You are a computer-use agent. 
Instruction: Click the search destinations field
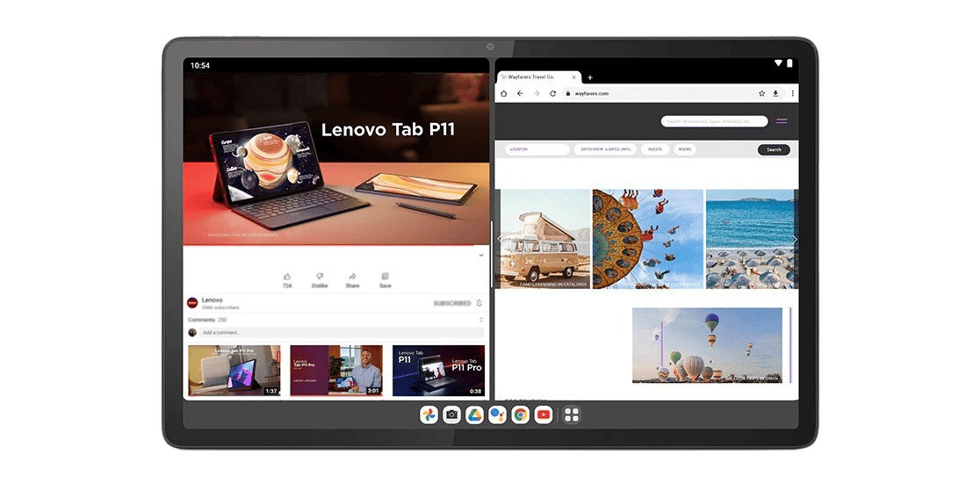pos(715,121)
